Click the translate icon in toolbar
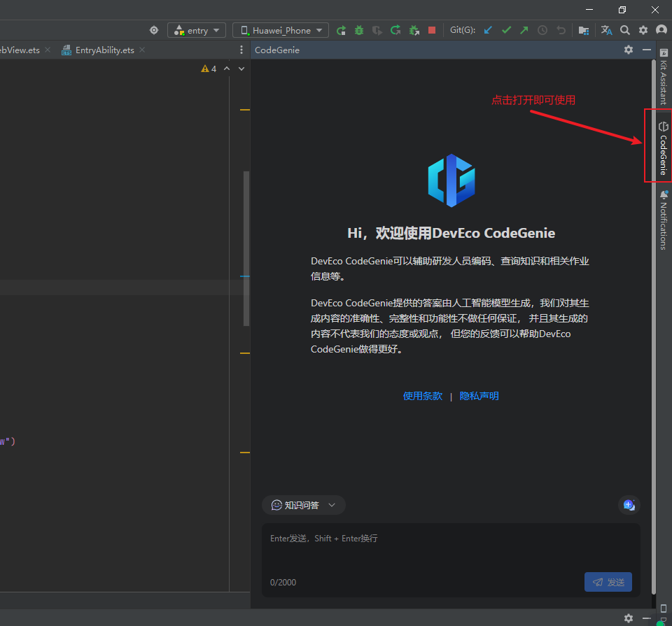Image resolution: width=672 pixels, height=626 pixels. (606, 30)
